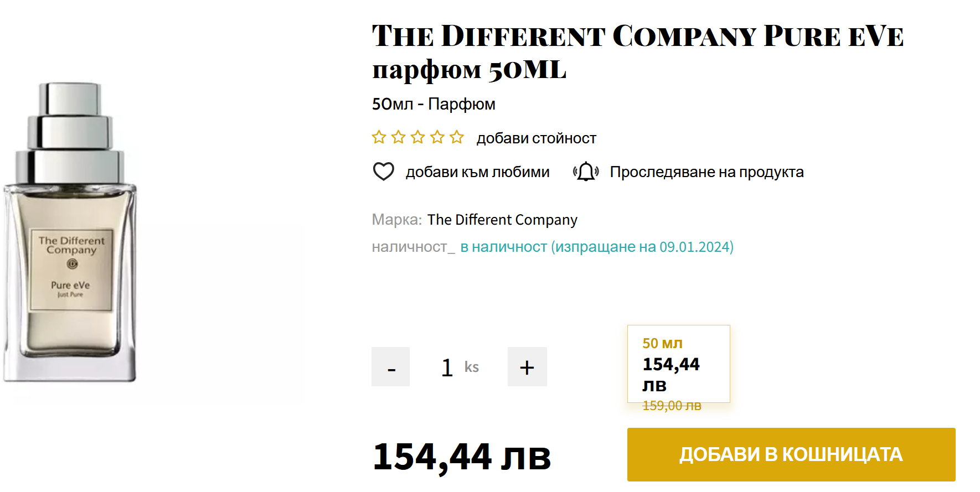Screen dimensions: 980x492
Task: Click the "добави към любими" text link
Action: coord(477,172)
